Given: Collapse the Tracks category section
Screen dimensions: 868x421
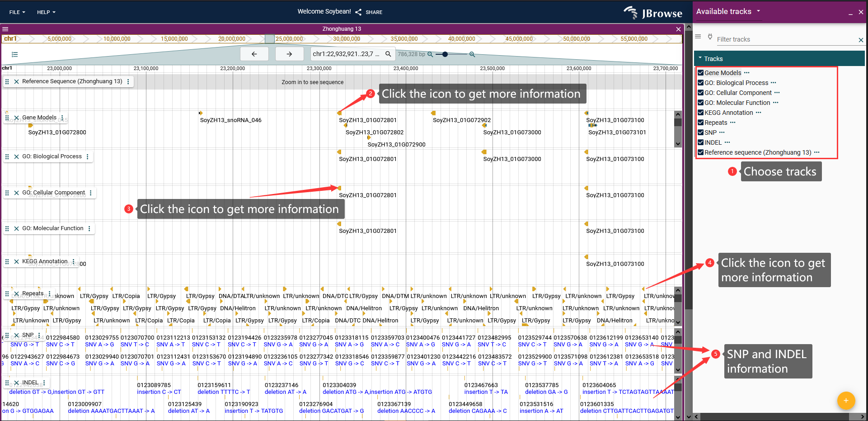Looking at the screenshot, I should [x=700, y=59].
